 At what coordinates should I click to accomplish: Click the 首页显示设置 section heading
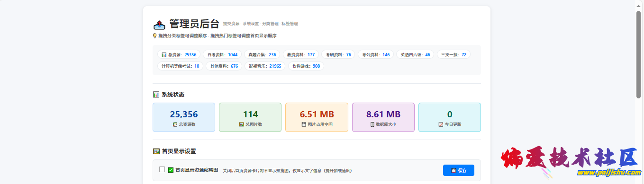pos(179,151)
